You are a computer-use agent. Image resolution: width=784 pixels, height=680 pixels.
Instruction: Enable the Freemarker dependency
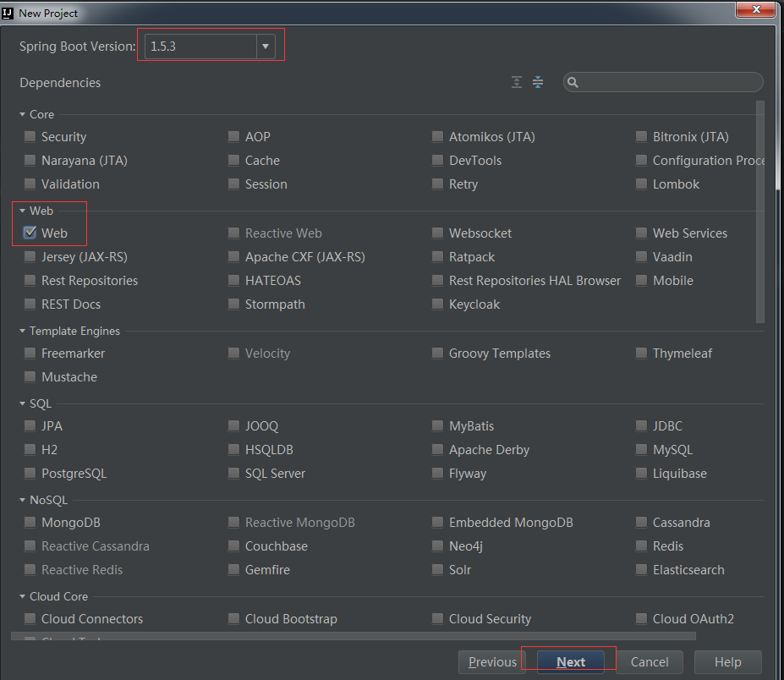tap(30, 353)
